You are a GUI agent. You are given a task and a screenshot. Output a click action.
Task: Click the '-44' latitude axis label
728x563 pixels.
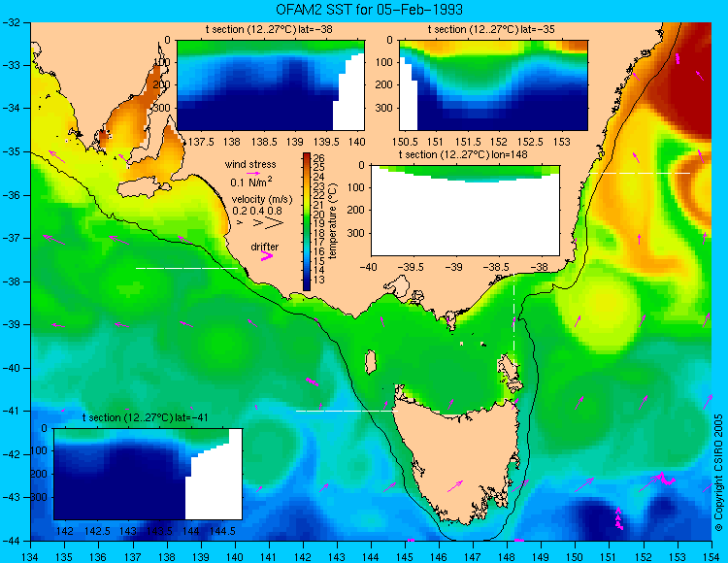click(11, 541)
